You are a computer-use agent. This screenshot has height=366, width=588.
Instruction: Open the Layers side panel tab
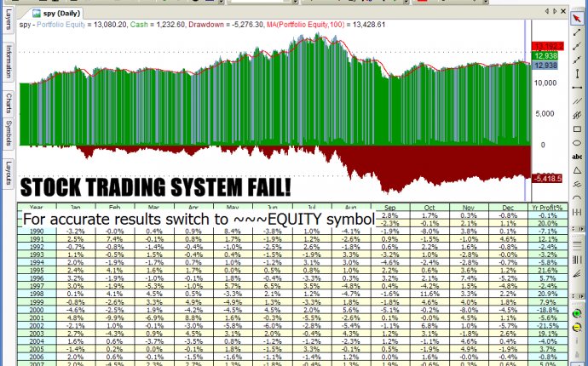click(x=9, y=19)
